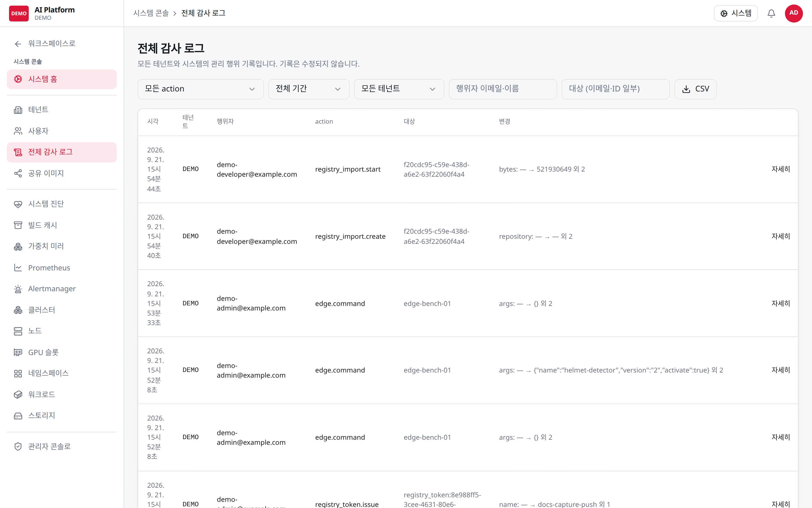The height and width of the screenshot is (508, 812).
Task: Click the registry_token.issue action cell
Action: point(347,504)
